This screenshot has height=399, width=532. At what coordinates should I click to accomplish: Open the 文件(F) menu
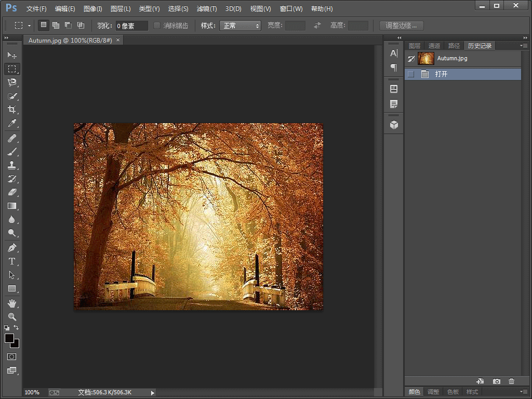tap(36, 9)
